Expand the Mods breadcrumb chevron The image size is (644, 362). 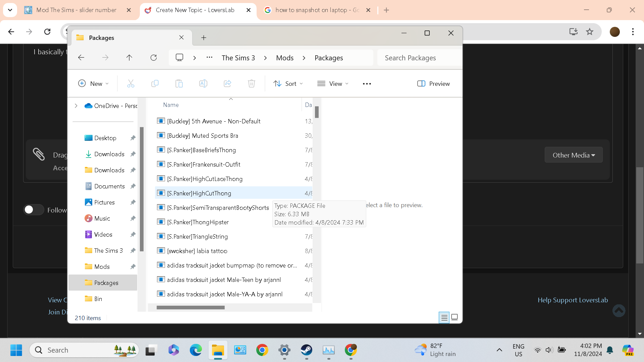click(x=304, y=58)
